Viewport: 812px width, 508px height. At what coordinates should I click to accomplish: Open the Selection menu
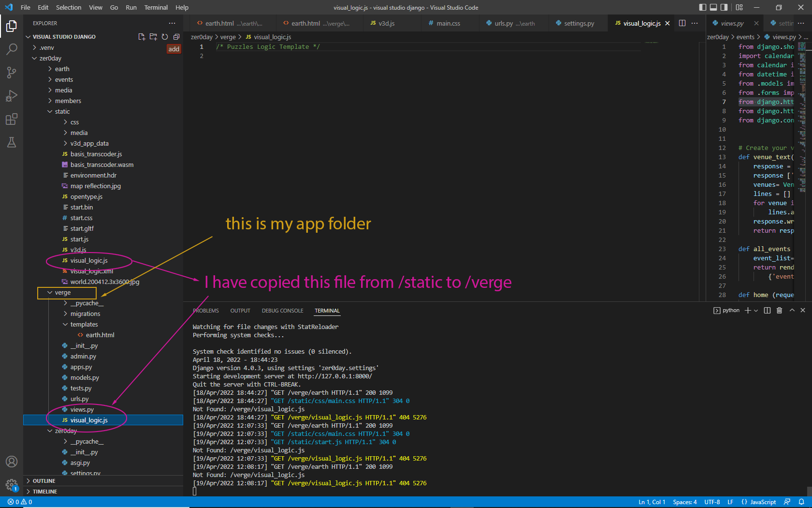(69, 7)
